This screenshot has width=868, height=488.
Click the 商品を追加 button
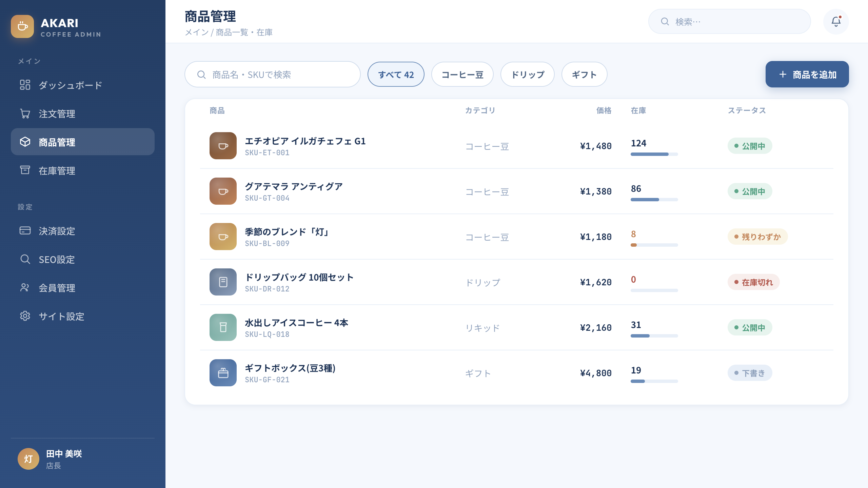[x=807, y=74]
